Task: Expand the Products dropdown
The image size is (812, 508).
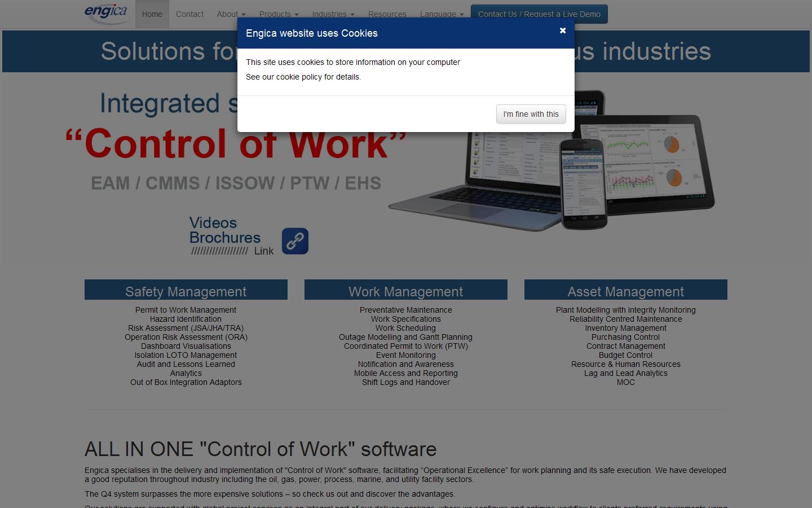Action: point(279,14)
